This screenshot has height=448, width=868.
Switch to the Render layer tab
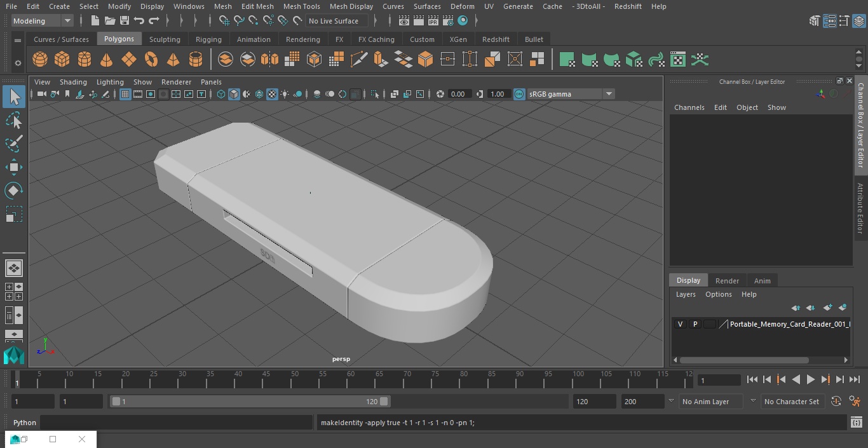727,281
